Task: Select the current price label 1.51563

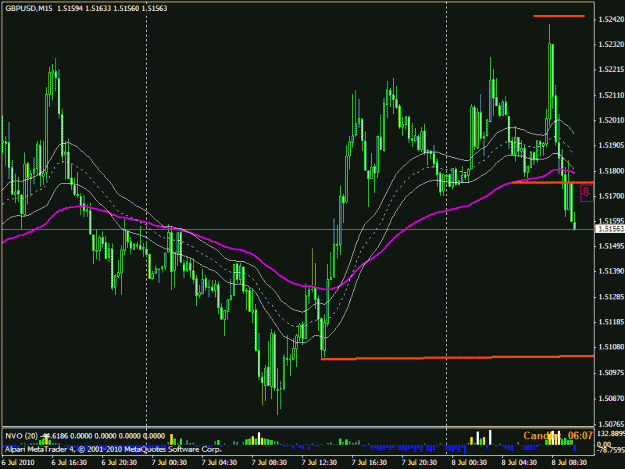Action: [x=611, y=229]
